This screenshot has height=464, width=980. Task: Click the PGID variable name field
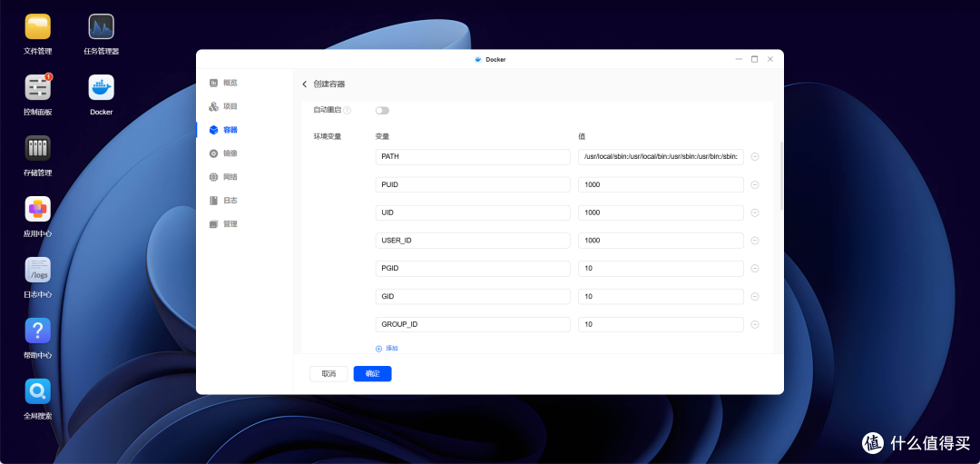(473, 268)
